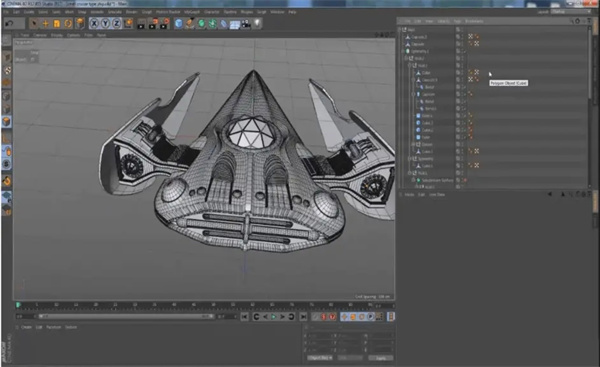The width and height of the screenshot is (600, 367).
Task: Click the green Array modeling icon
Action: coord(212,24)
